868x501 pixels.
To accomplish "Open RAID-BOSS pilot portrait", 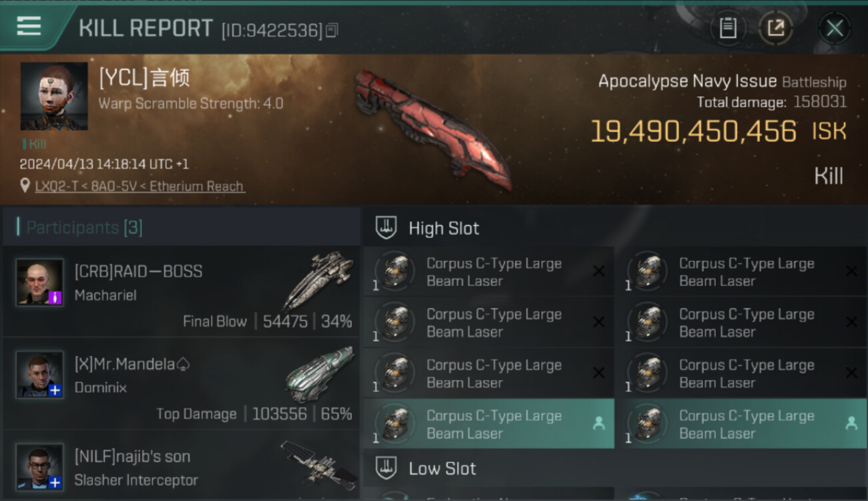I will click(40, 282).
